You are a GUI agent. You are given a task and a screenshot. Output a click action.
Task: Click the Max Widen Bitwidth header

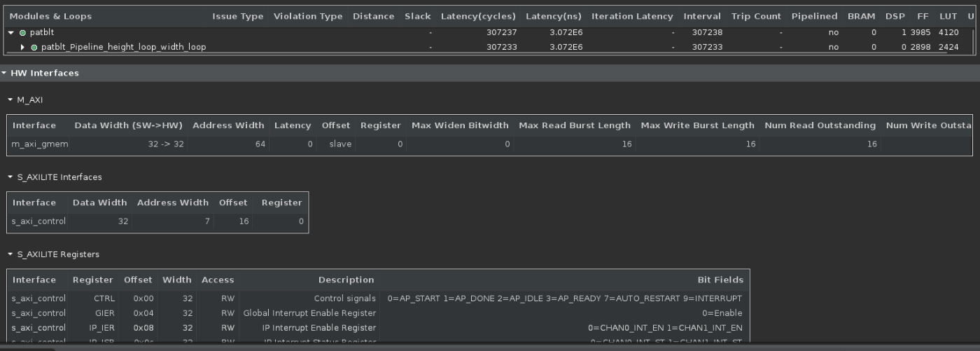(x=460, y=125)
